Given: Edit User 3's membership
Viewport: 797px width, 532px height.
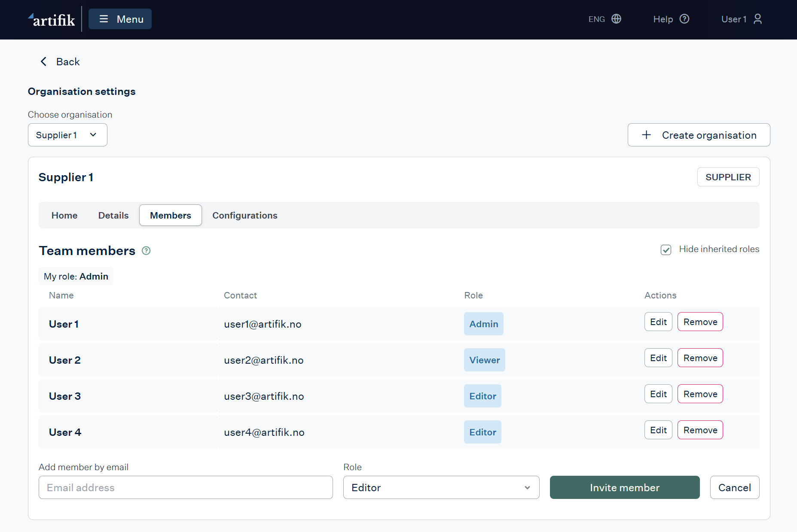Looking at the screenshot, I should [x=658, y=394].
